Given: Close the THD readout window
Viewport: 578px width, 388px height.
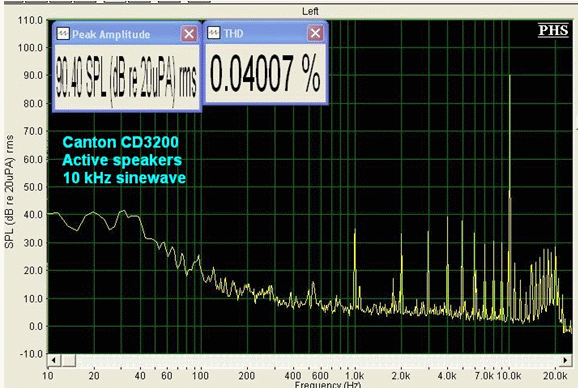Looking at the screenshot, I should 316,33.
